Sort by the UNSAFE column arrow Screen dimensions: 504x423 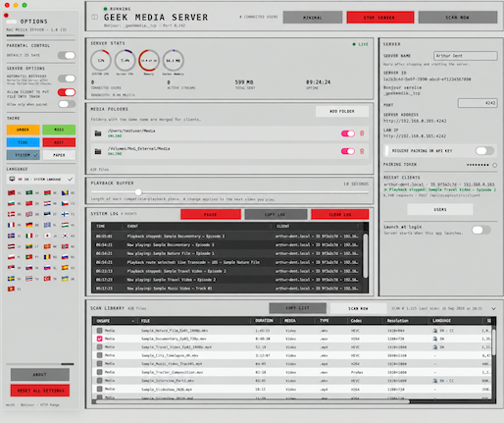pos(132,321)
